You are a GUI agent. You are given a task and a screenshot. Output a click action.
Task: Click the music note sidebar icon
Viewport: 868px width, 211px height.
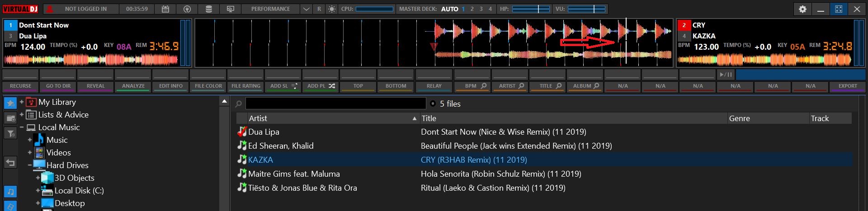coord(10,192)
